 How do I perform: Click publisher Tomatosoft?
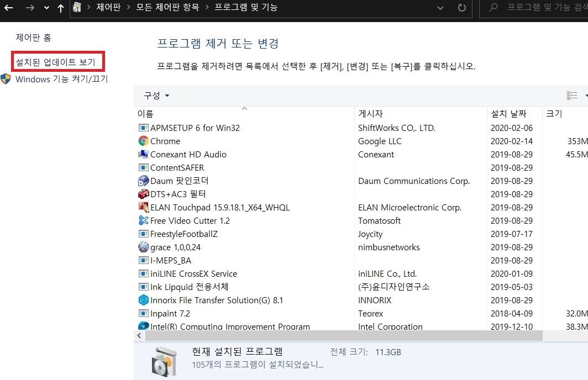point(379,221)
